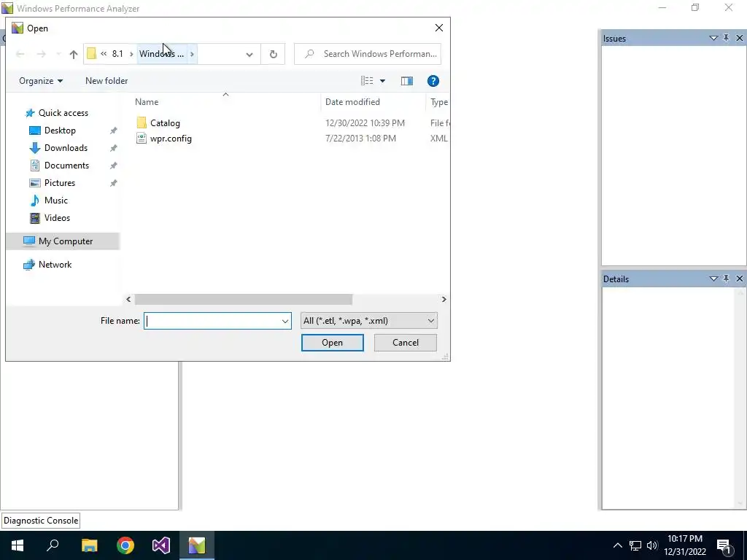747x560 pixels.
Task: Unpin Pictures from Quick access
Action: tap(113, 183)
